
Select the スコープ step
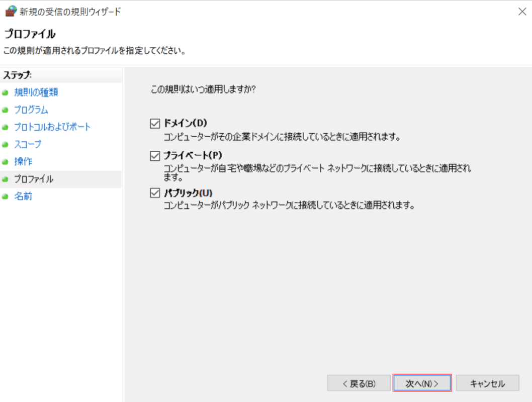pyautogui.click(x=28, y=144)
